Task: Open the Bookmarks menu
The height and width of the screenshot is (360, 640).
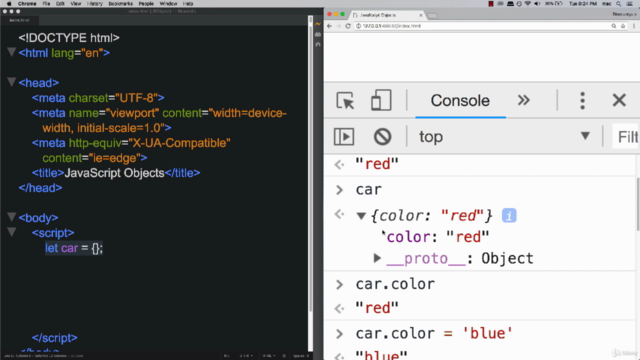Action: pos(120,4)
